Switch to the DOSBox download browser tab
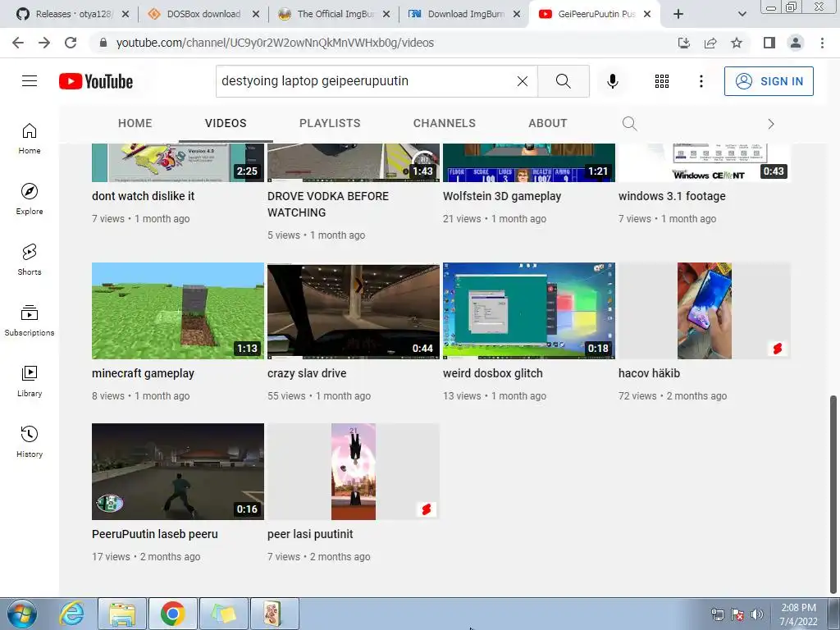840x630 pixels. 203,14
